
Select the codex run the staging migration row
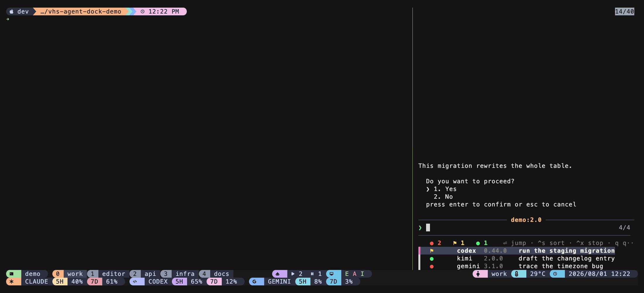[x=517, y=251]
